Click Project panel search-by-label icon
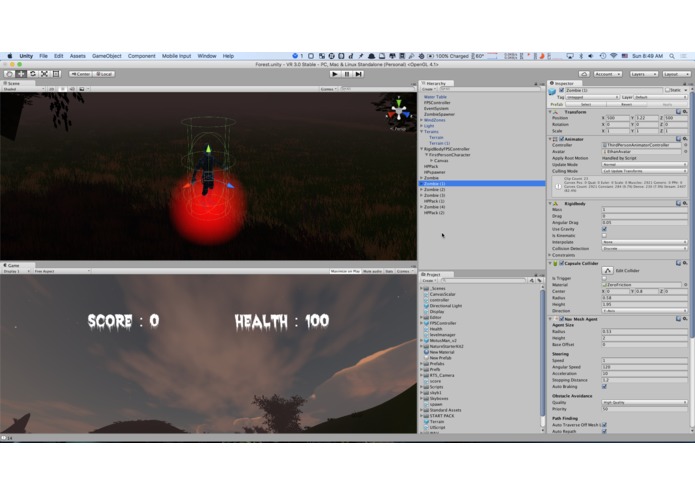The image size is (695, 494). pyautogui.click(x=539, y=280)
